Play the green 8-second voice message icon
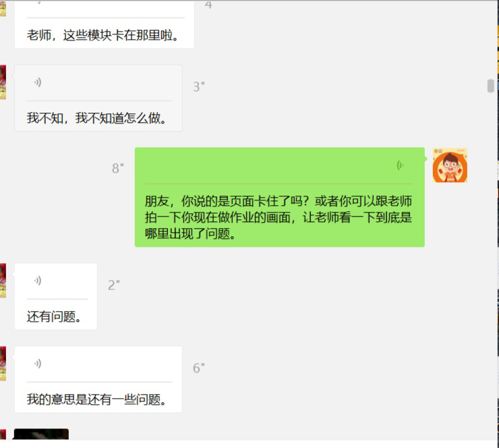Viewport: 499px width, 448px height. tap(400, 165)
